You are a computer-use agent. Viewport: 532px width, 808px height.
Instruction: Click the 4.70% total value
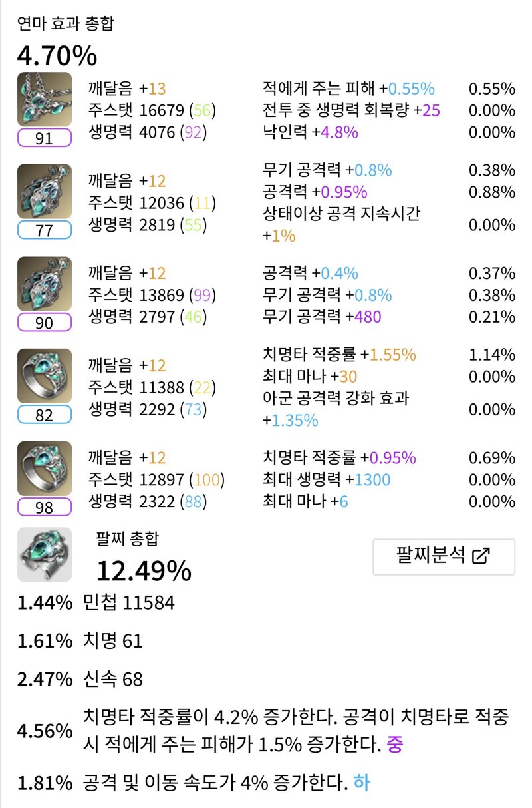point(57,56)
